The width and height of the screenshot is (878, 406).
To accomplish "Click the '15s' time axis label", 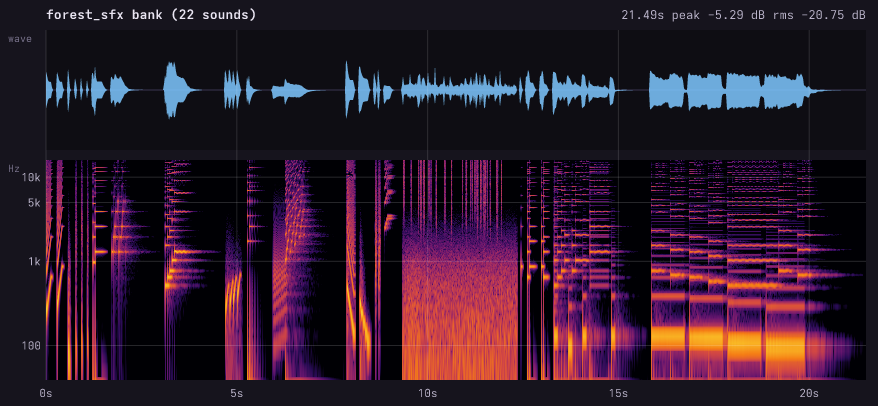I will [618, 393].
